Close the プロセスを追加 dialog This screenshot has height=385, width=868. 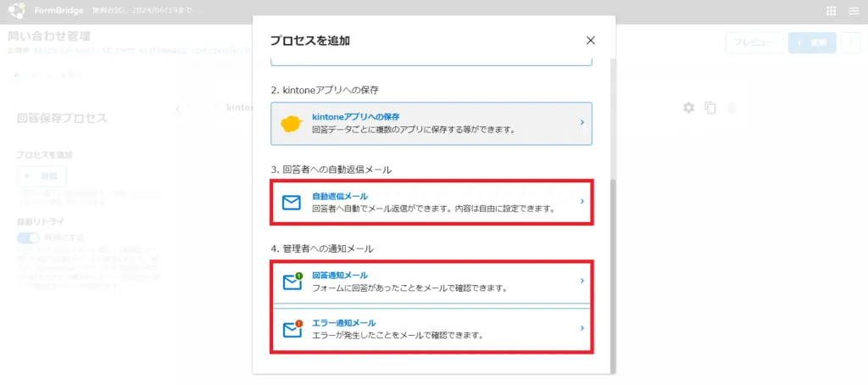click(591, 40)
